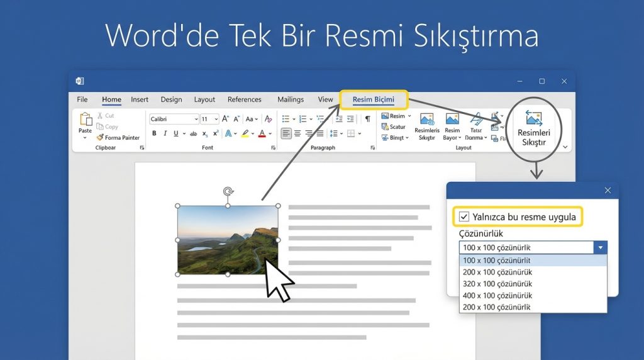Activate Forma Painter brush tool
644x360 pixels.
pyautogui.click(x=118, y=138)
